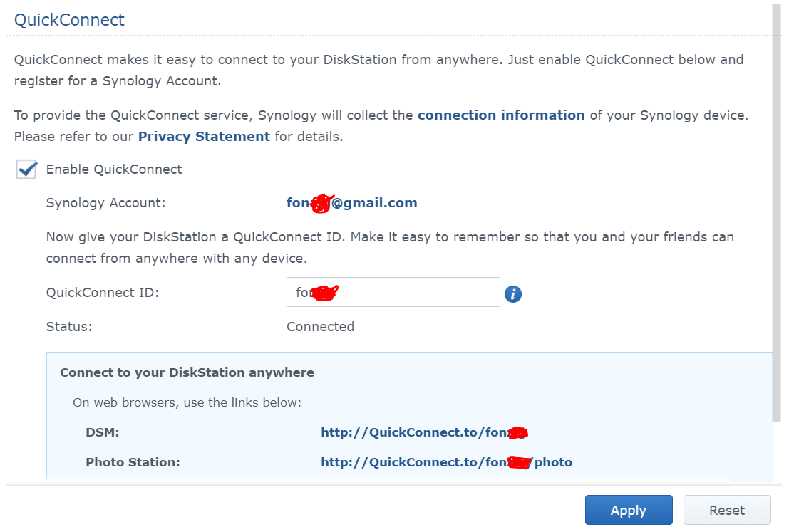Image resolution: width=789 pixels, height=532 pixels.
Task: Open the DSM QuickConnect.to web link
Action: pyautogui.click(x=423, y=432)
